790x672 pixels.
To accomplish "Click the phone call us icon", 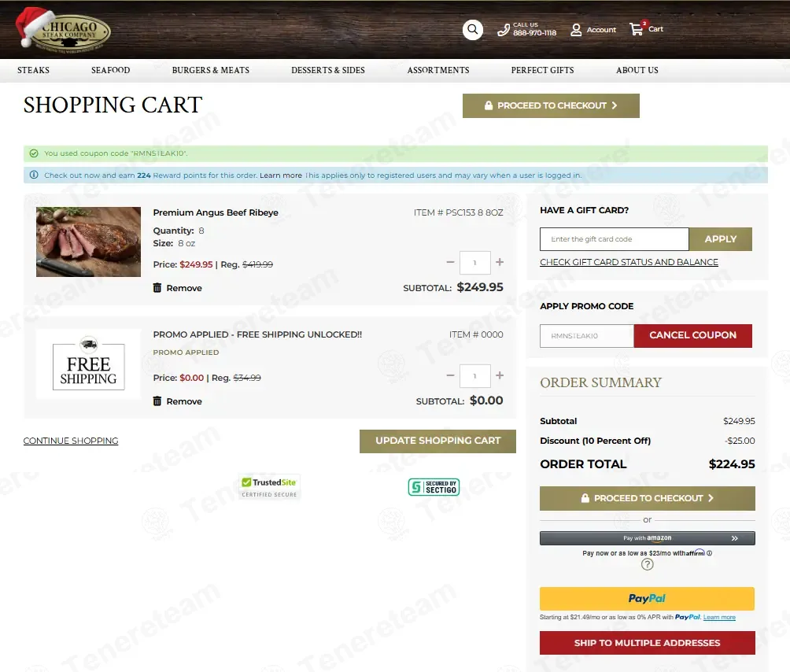I will (504, 30).
